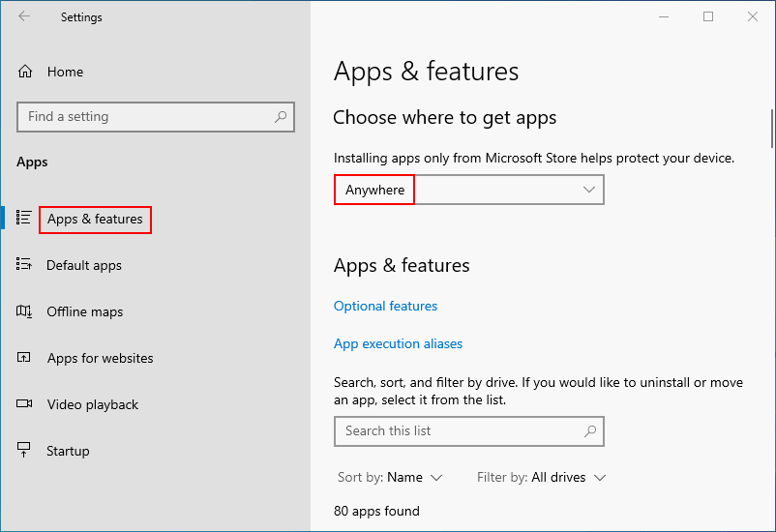The width and height of the screenshot is (776, 532).
Task: Click the Startup icon
Action: tap(24, 451)
